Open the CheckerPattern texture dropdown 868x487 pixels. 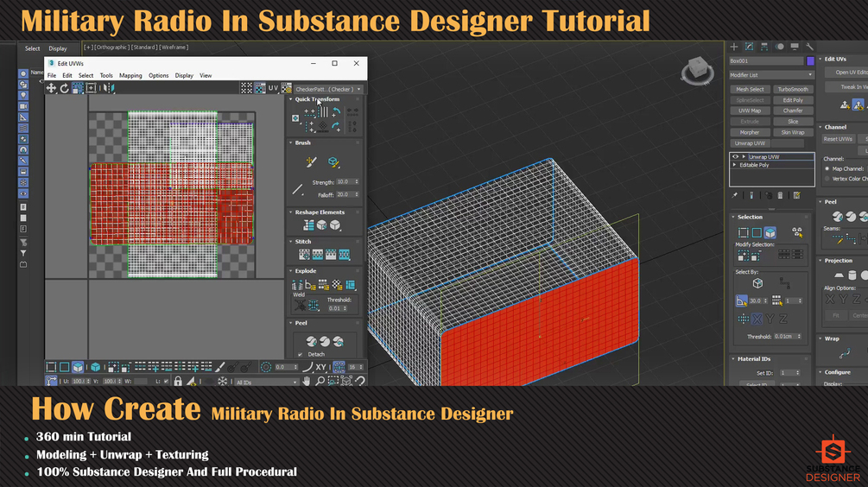[328, 89]
